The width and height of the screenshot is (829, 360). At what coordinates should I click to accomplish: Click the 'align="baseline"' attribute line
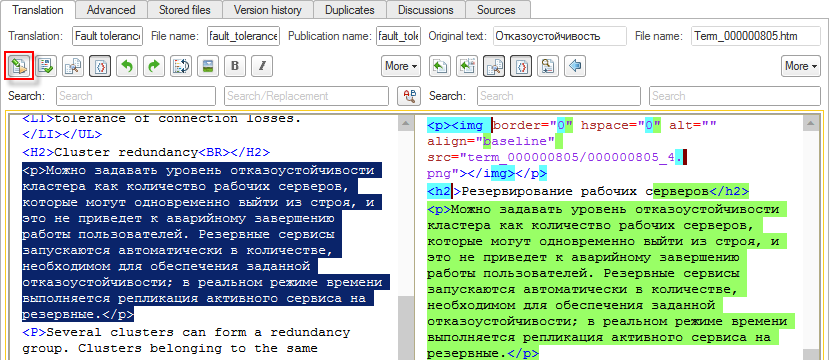491,142
